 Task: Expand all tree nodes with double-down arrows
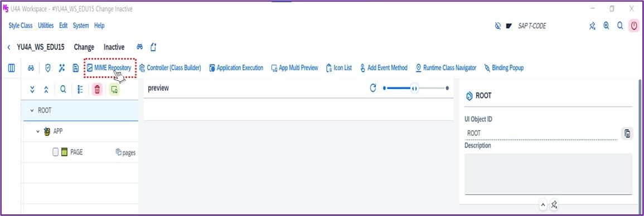[x=32, y=90]
